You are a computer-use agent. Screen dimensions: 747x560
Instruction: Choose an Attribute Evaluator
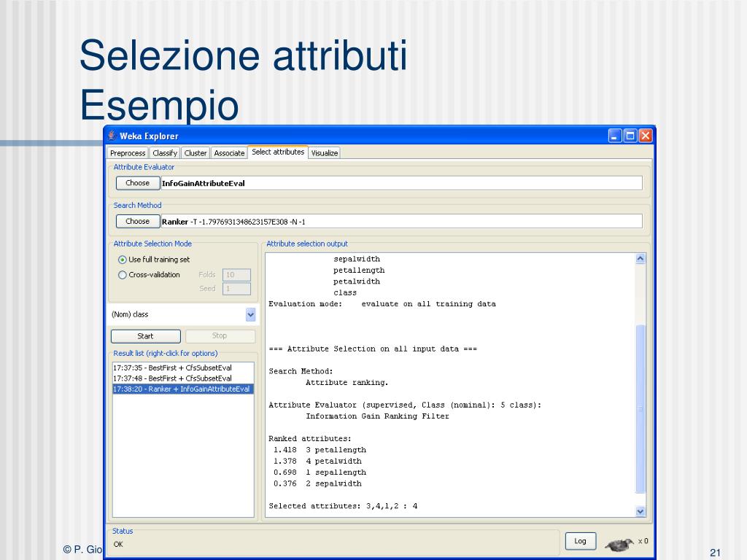point(138,183)
